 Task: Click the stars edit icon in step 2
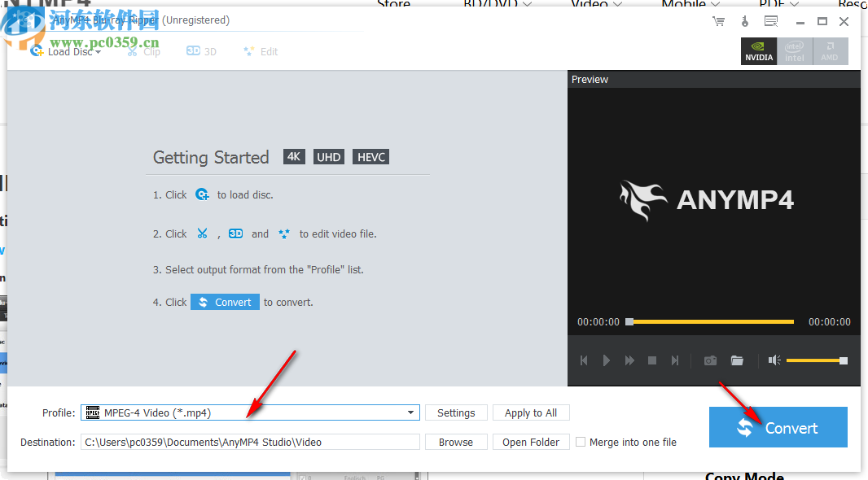(284, 234)
